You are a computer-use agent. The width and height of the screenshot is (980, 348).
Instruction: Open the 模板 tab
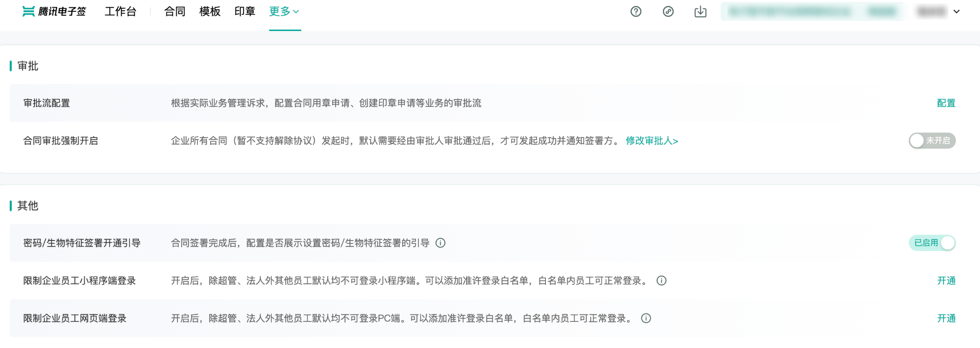(x=210, y=11)
